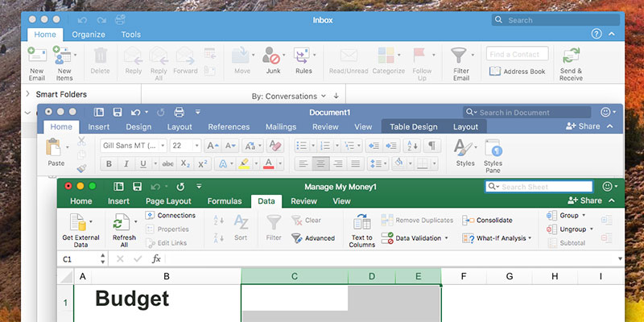This screenshot has width=644, height=322.
Task: Click Search Sheet field in Excel
Action: point(539,187)
